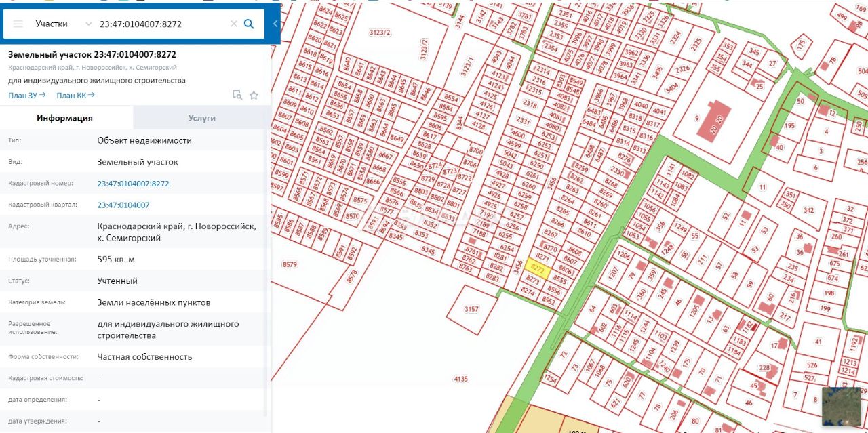Select parcel 4600 on the map
The image size is (868, 433).
tap(517, 135)
